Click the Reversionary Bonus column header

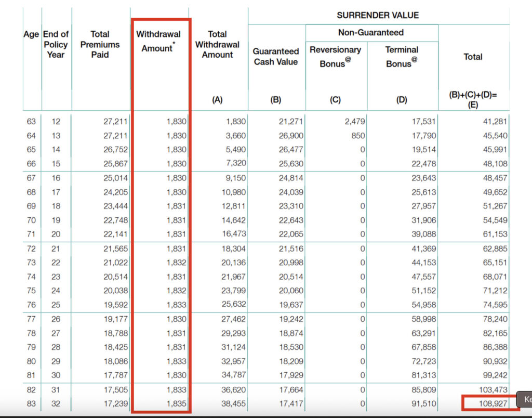coord(335,56)
